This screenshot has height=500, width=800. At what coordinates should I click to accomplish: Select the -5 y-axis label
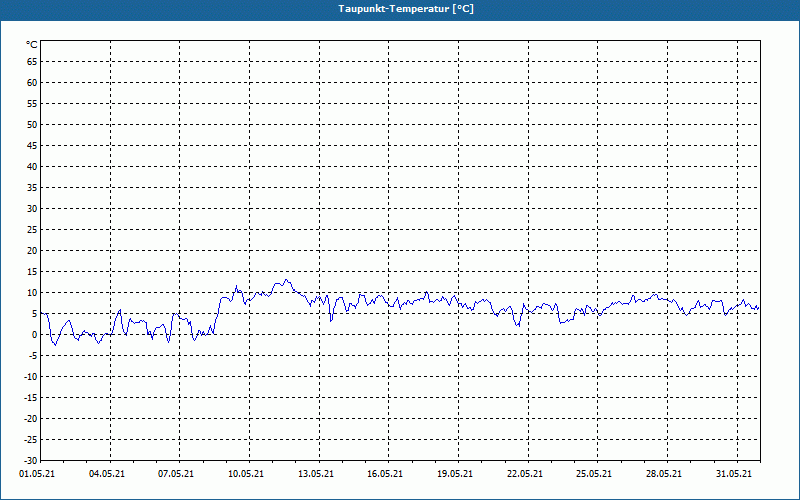[x=33, y=356]
